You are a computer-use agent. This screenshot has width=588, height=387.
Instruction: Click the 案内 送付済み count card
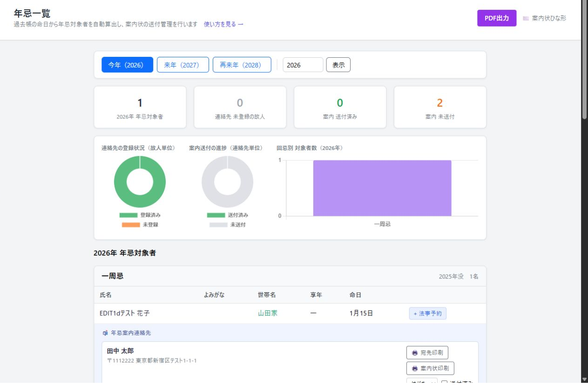340,107
